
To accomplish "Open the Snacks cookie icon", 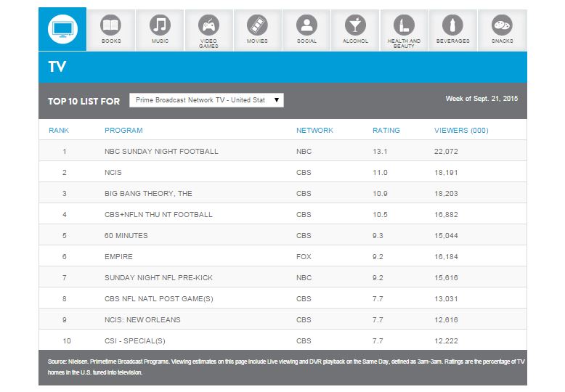I will (502, 25).
